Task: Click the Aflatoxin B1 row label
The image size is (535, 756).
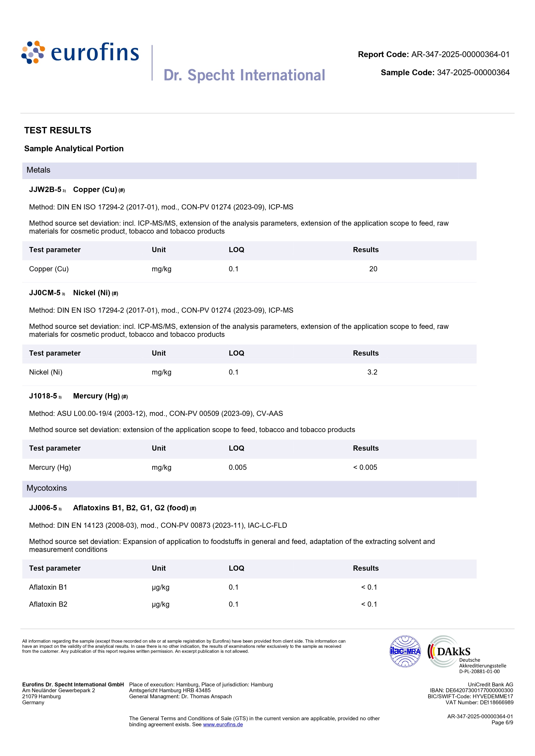Action: (48, 587)
